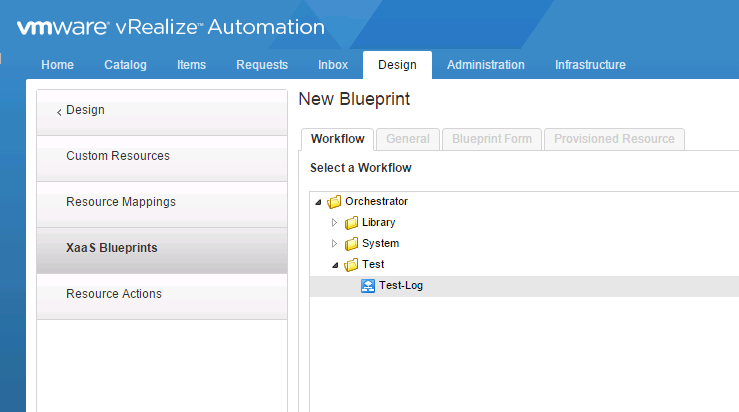Select the Library tree label
Viewport: 739px width, 412px height.
coord(378,222)
